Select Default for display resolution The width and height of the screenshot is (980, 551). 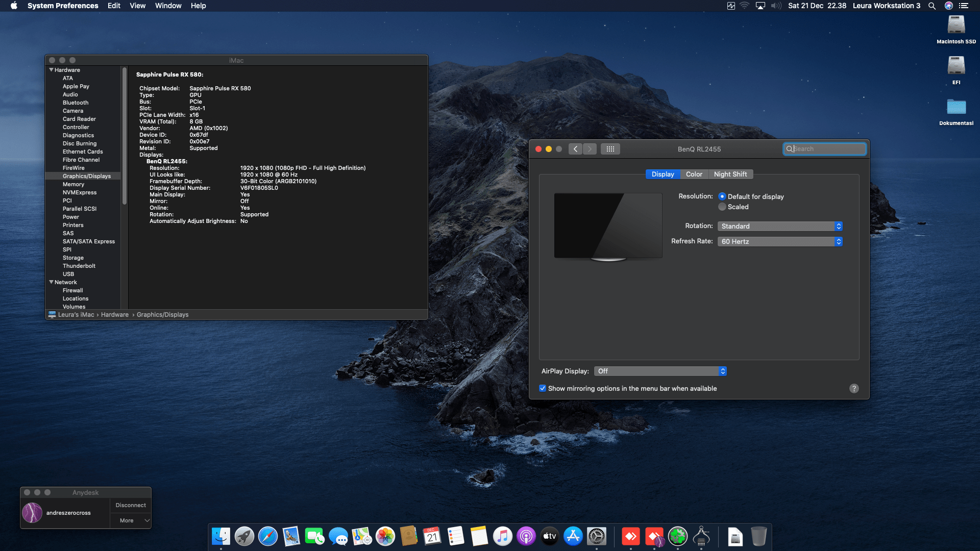tap(722, 196)
